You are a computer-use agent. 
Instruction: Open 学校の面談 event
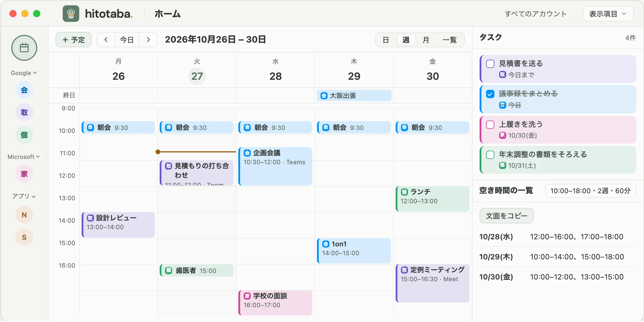click(275, 303)
